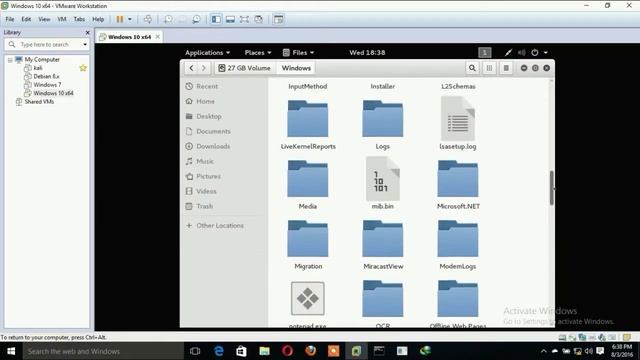The image size is (640, 360).
Task: Click the workspace indicator 1
Action: tap(484, 52)
